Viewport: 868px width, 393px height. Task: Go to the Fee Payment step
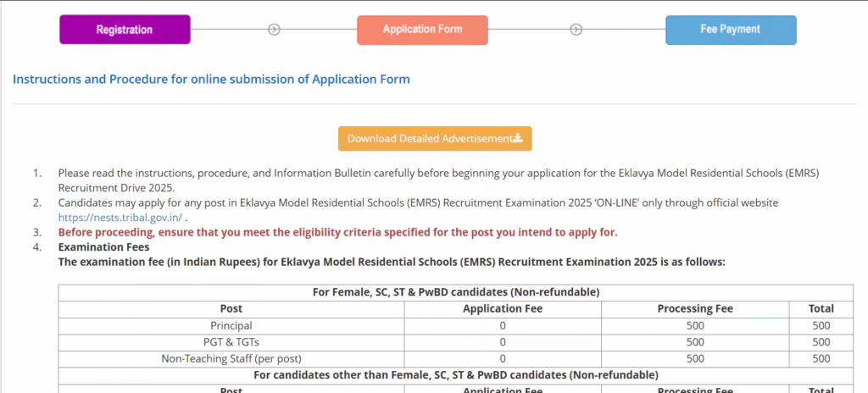click(x=730, y=30)
